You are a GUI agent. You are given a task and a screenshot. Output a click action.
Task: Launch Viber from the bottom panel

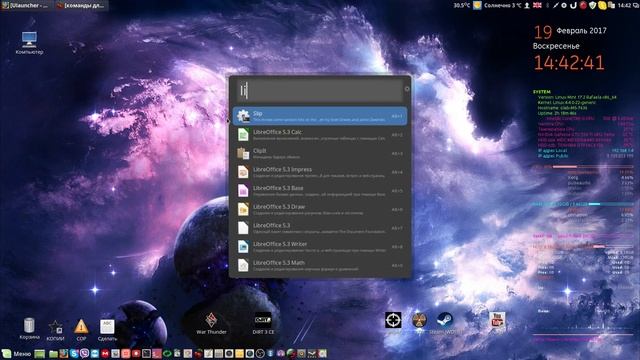coord(84,354)
